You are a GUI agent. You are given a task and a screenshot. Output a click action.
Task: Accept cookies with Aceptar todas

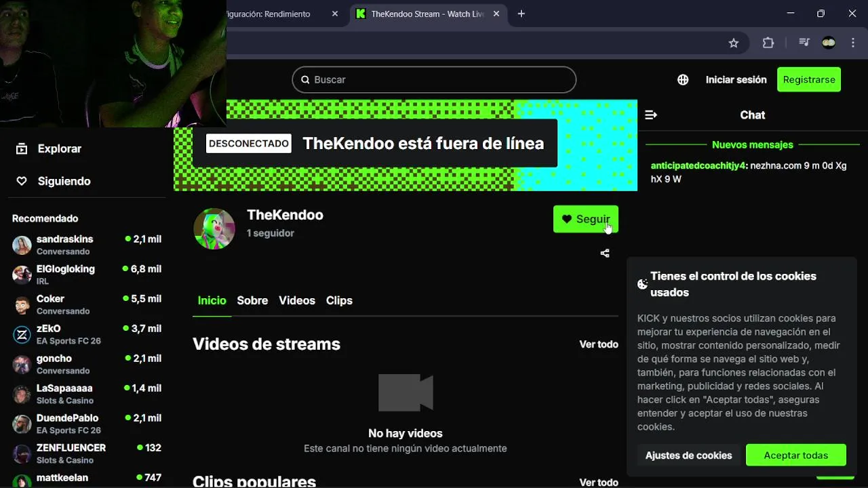796,455
